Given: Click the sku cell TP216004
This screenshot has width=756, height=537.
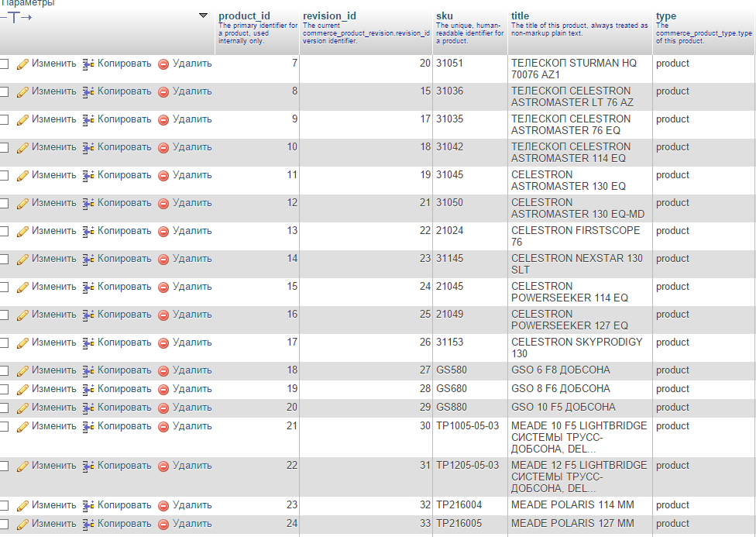Looking at the screenshot, I should click(x=459, y=505).
